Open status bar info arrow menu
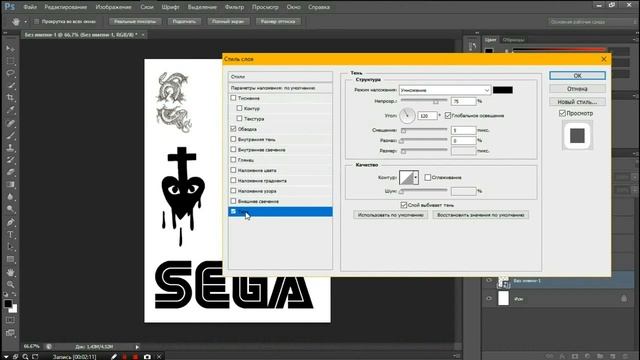Image resolution: width=640 pixels, height=360 pixels. coord(137,347)
